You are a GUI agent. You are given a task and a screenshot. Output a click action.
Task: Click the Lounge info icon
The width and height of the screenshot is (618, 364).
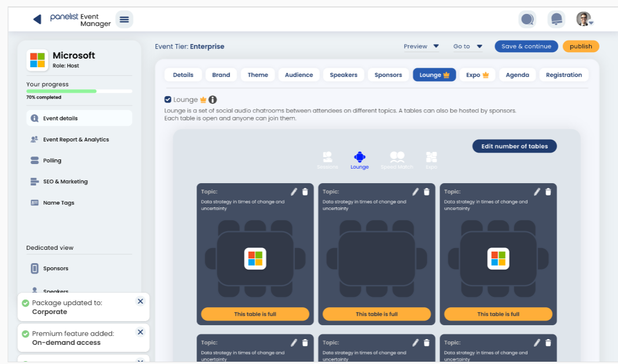[212, 100]
